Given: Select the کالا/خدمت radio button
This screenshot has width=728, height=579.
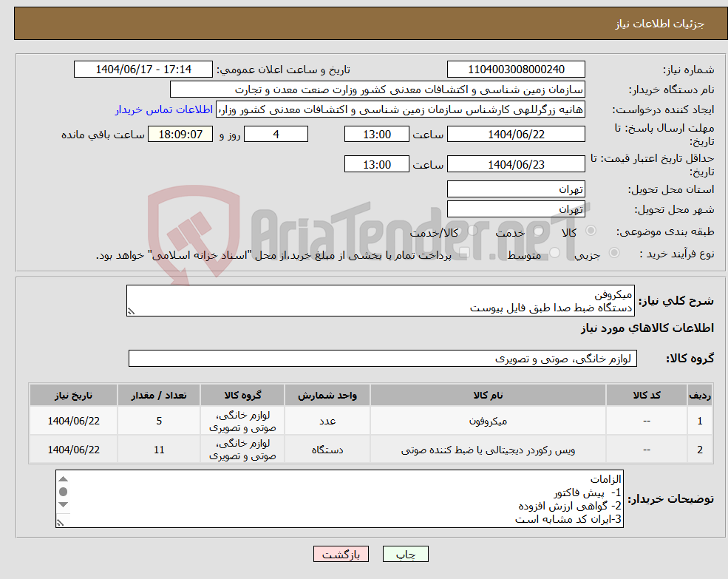Looking at the screenshot, I should coord(473,231).
